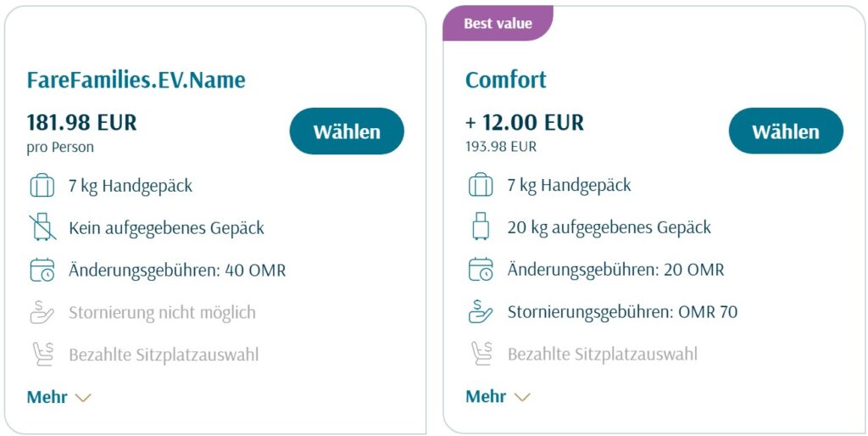Click calendar icon beside Änderungsgebühren: 20 OMR
The width and height of the screenshot is (868, 436).
(x=481, y=269)
